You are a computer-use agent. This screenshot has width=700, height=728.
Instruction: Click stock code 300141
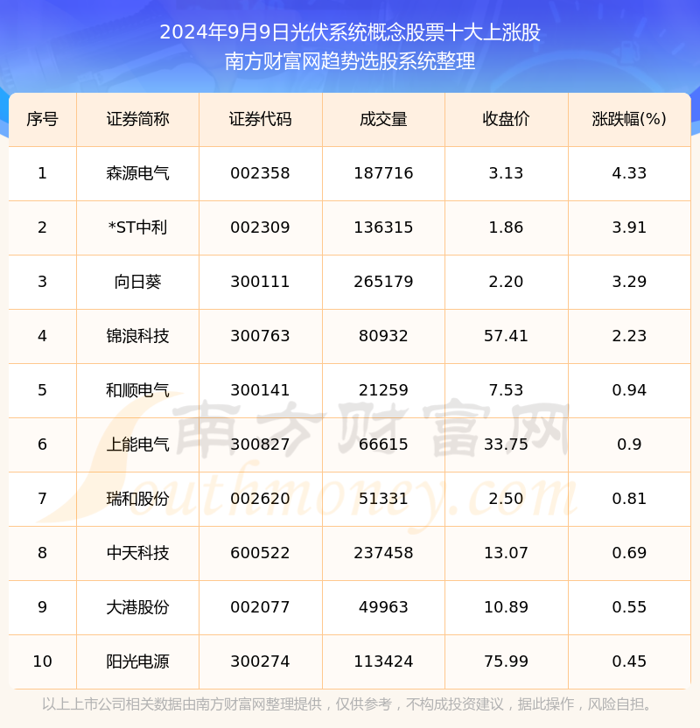pyautogui.click(x=260, y=390)
